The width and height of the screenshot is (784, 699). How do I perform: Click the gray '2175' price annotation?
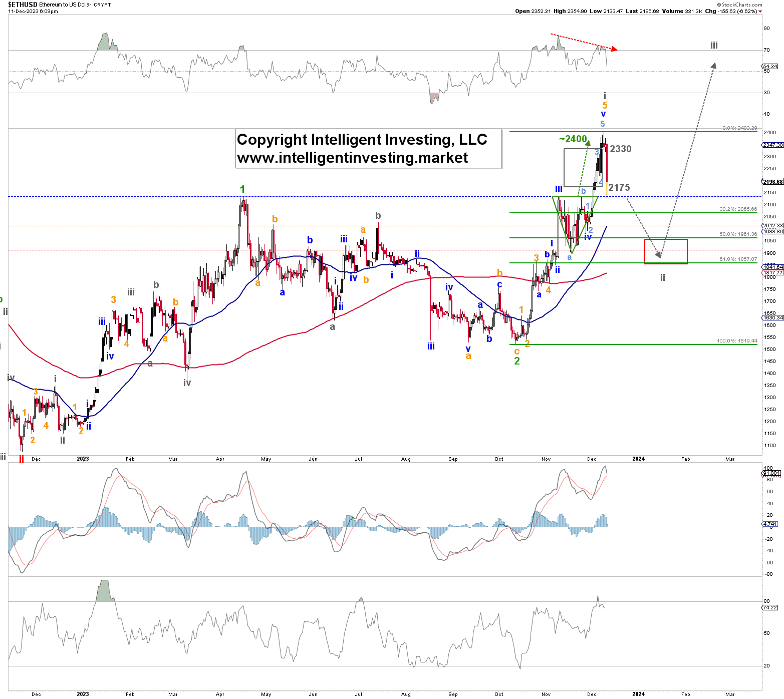pyautogui.click(x=619, y=187)
